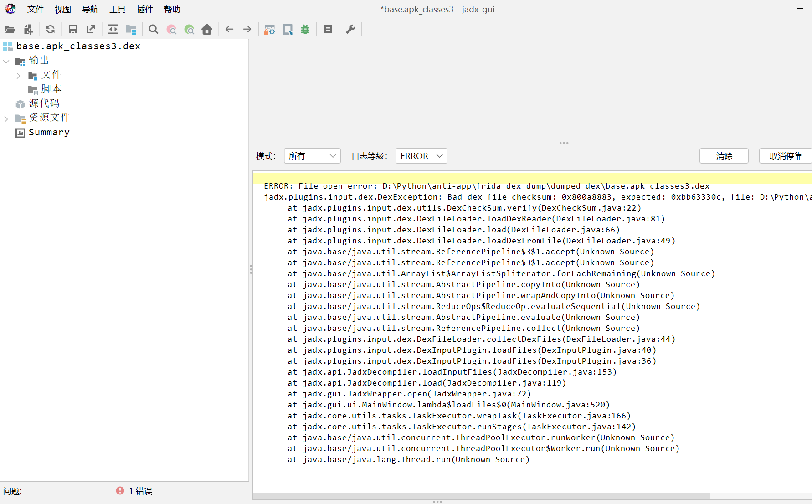Select the 源代码 tree item

[x=37, y=103]
